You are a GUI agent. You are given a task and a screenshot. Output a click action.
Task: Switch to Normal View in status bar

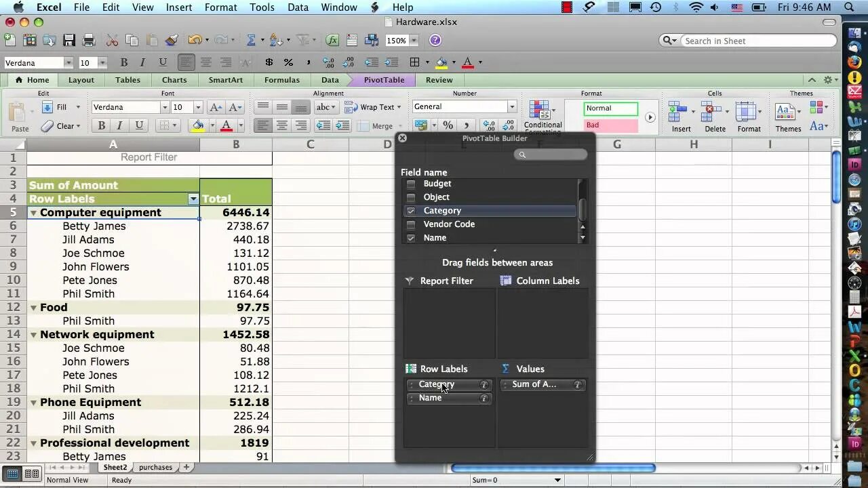tap(12, 474)
